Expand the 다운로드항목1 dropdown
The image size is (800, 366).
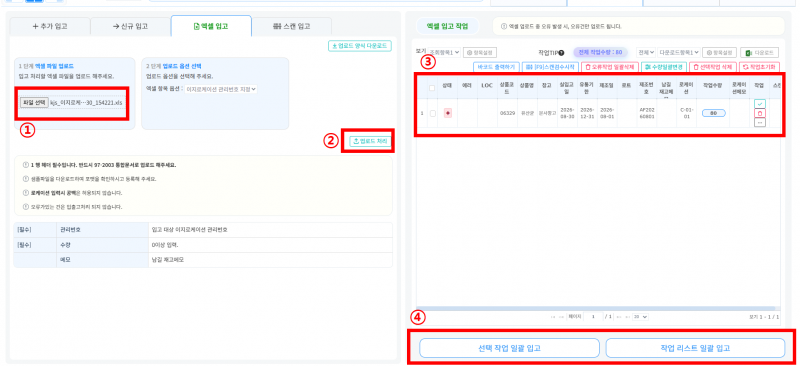click(679, 52)
